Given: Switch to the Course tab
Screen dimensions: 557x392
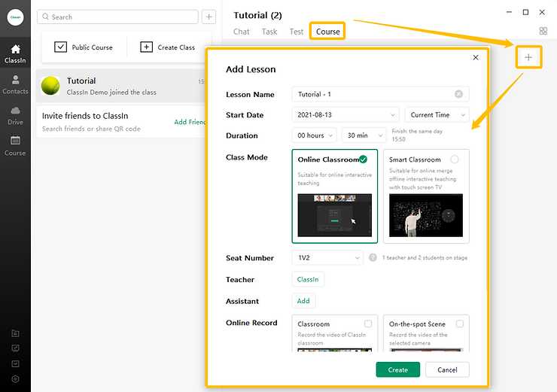Looking at the screenshot, I should [327, 32].
